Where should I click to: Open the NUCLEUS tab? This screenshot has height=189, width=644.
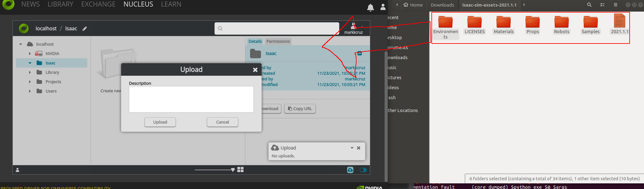pos(138,4)
